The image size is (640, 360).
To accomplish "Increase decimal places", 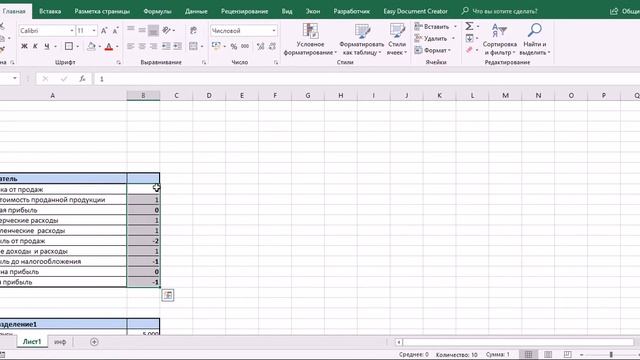I will (x=260, y=47).
